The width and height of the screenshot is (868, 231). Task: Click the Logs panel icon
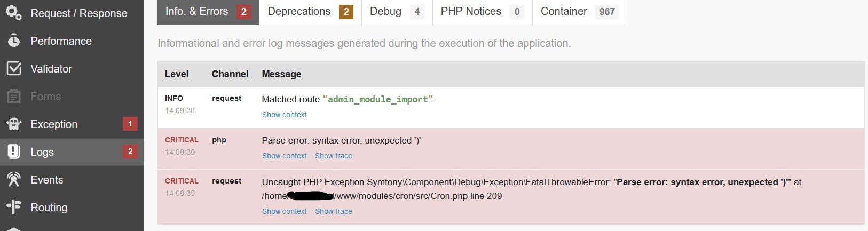coord(14,152)
